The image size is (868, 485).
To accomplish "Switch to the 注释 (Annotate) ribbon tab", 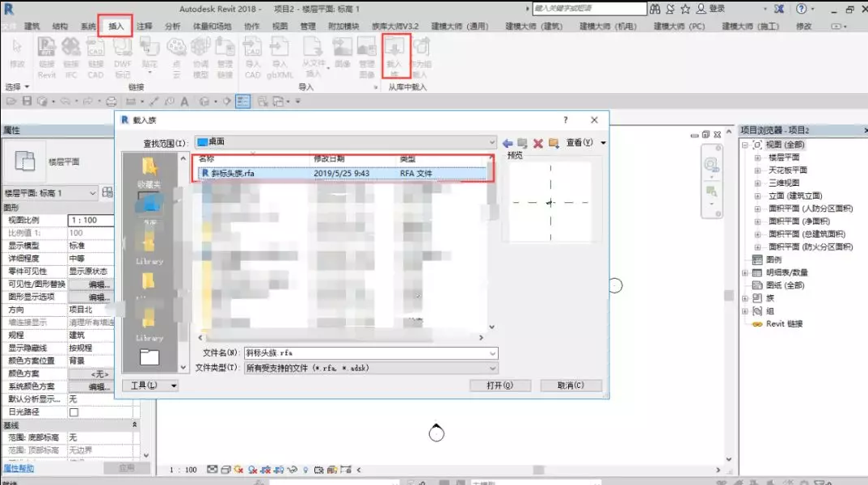I will coord(145,26).
